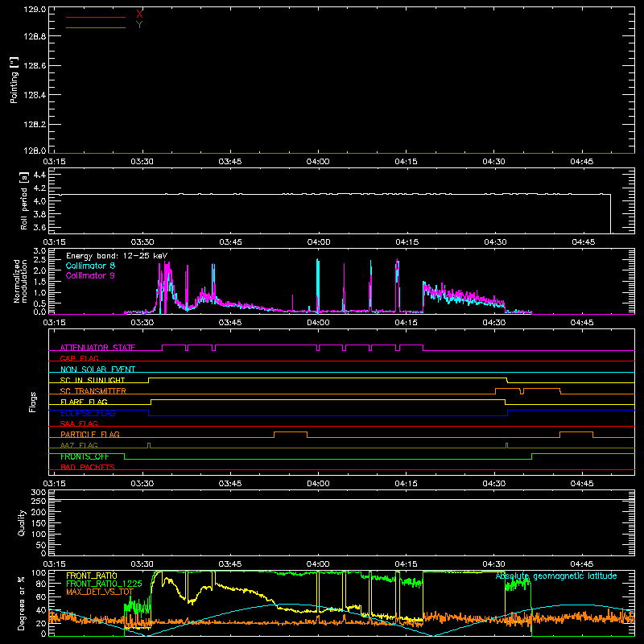The width and height of the screenshot is (644, 644).
Task: Click the 04:30 label under Roll period plot
Action: coord(495,242)
